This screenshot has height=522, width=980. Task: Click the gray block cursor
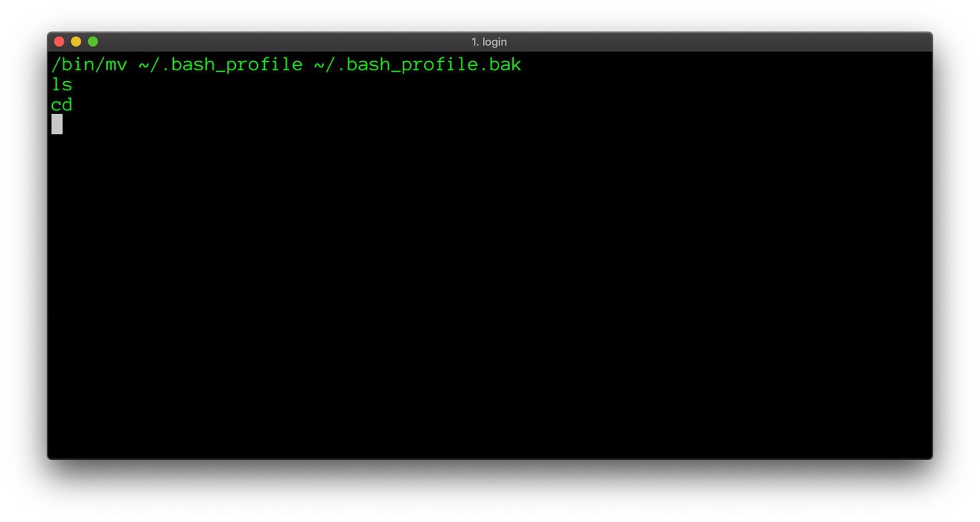point(57,124)
